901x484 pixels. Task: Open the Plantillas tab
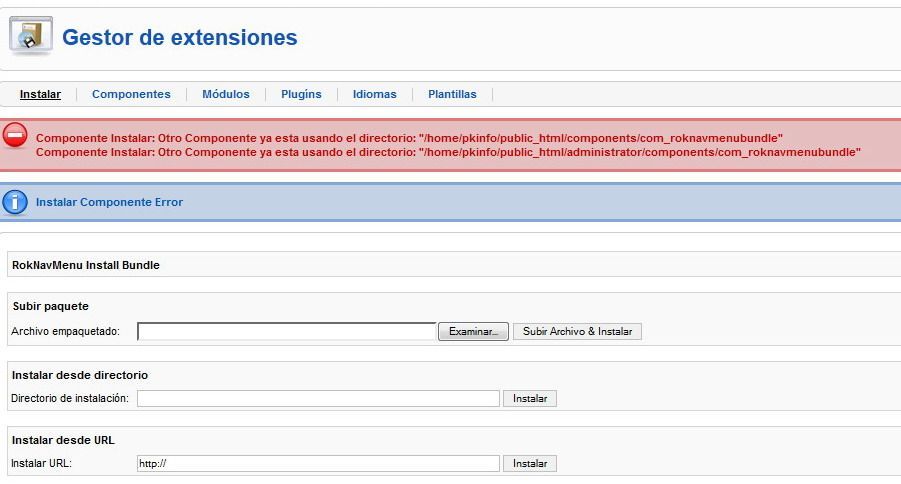pyautogui.click(x=452, y=94)
